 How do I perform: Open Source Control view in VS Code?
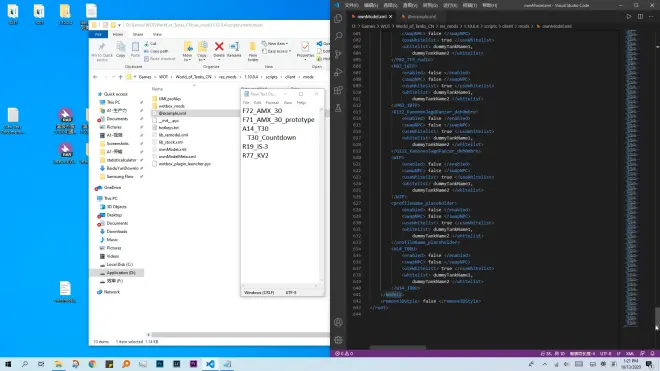tap(338, 54)
